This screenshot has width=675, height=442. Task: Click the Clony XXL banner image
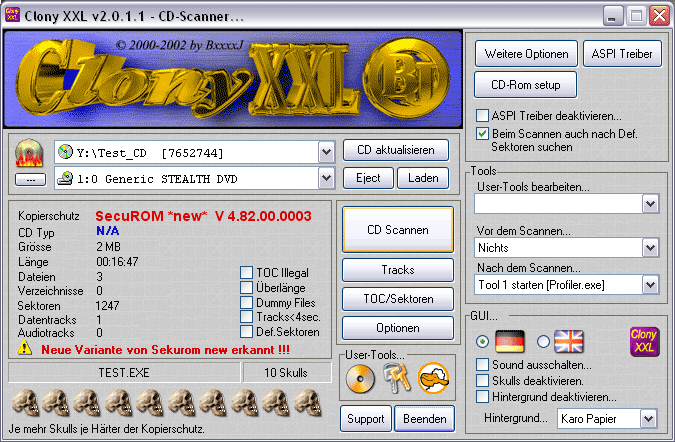point(232,79)
